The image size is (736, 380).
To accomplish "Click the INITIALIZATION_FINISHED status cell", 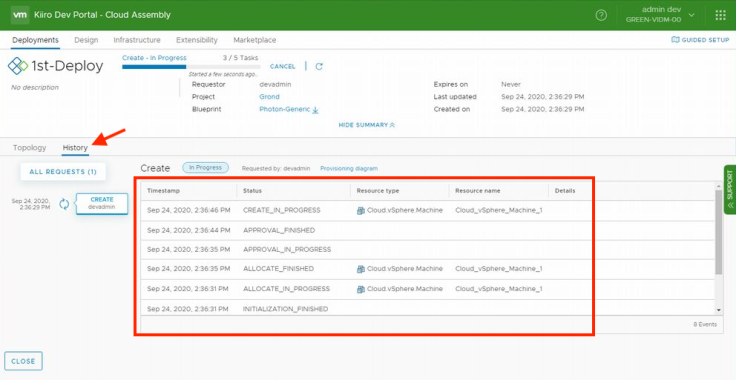I will (x=285, y=309).
